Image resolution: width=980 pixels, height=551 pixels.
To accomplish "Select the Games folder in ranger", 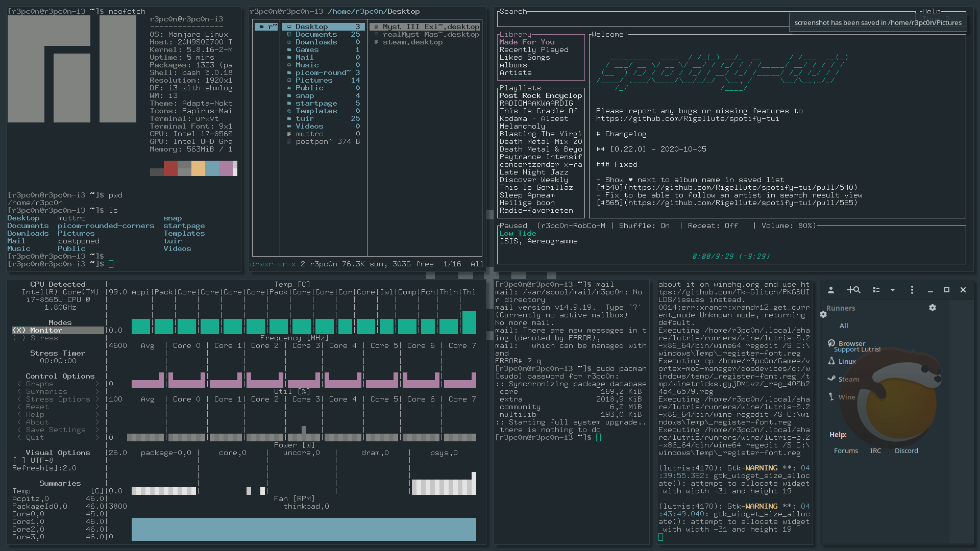I will point(323,49).
